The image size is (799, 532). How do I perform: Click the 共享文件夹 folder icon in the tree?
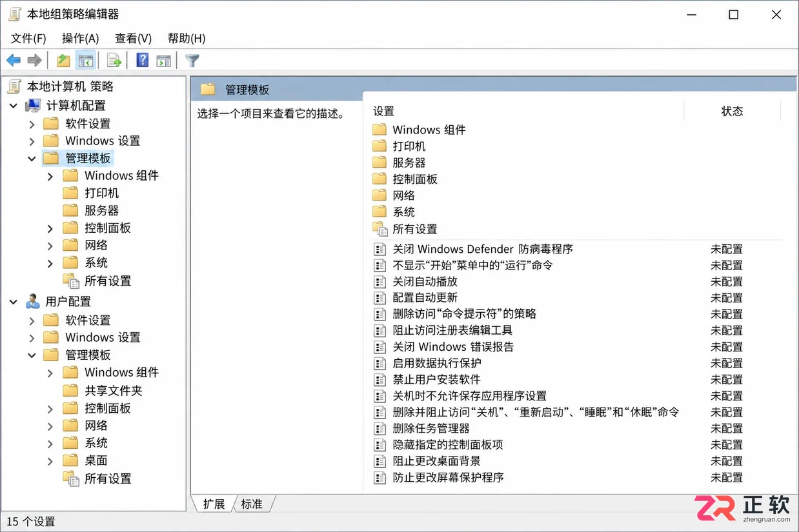pos(70,390)
